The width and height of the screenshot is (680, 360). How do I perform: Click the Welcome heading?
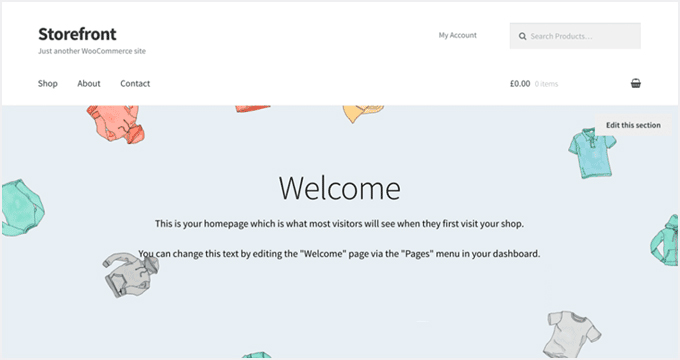340,188
